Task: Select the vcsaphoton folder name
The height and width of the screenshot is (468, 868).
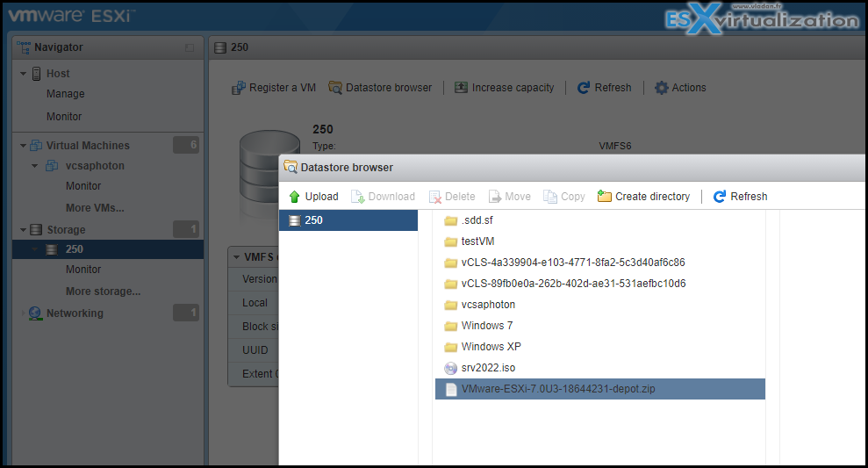Action: click(488, 305)
